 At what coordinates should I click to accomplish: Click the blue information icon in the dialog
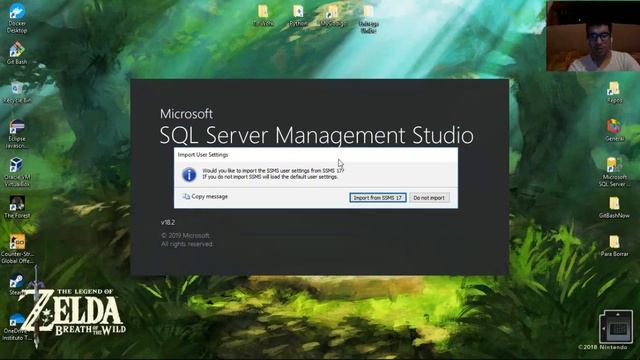coord(189,174)
